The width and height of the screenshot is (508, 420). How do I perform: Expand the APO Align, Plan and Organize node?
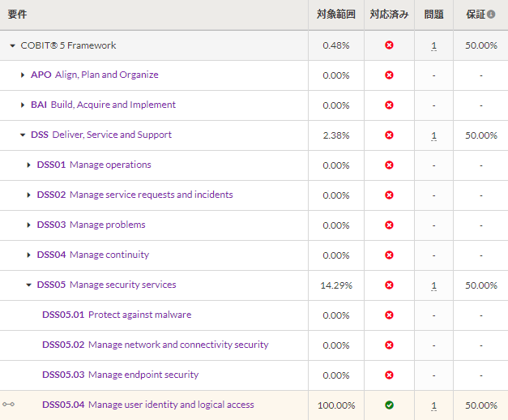coord(23,75)
